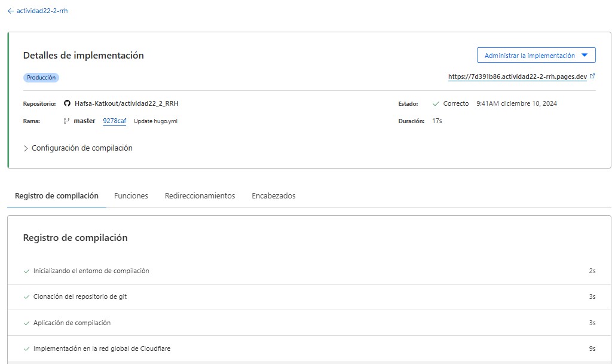Image resolution: width=615 pixels, height=364 pixels.
Task: Click checkmark beside Inicializando el entorno de compilación
Action: point(26,271)
